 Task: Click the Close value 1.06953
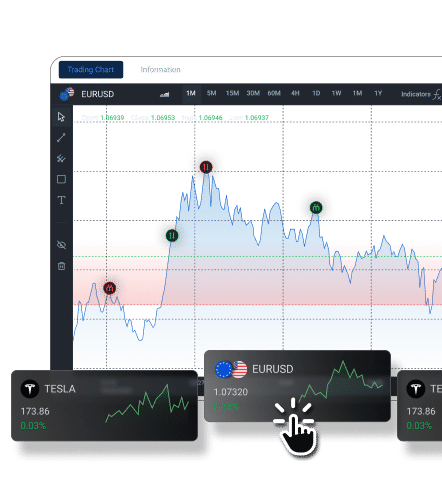[163, 118]
